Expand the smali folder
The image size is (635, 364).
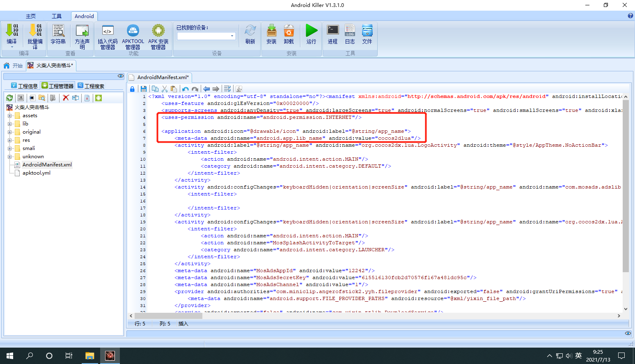click(x=9, y=148)
